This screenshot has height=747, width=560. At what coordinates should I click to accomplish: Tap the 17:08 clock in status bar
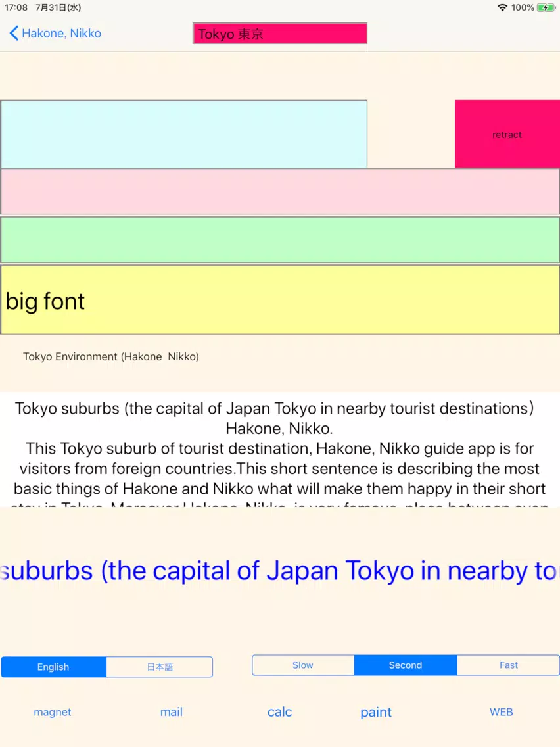(x=16, y=7)
